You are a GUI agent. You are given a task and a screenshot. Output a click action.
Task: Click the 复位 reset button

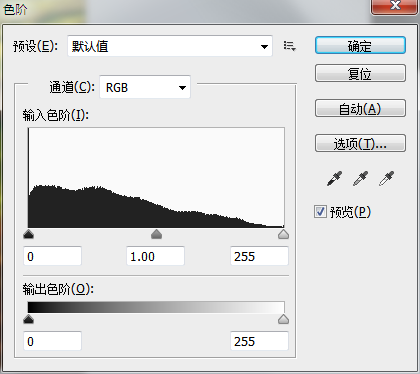[360, 73]
